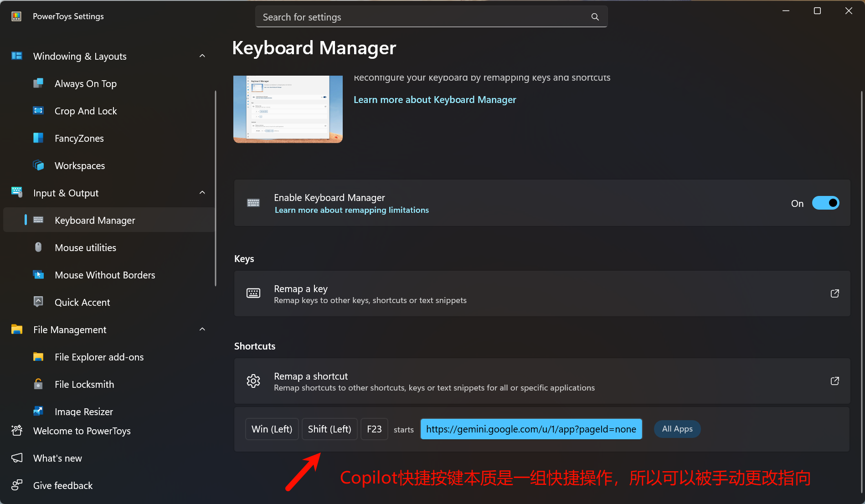865x504 pixels.
Task: Collapse the File Management group
Action: click(202, 329)
